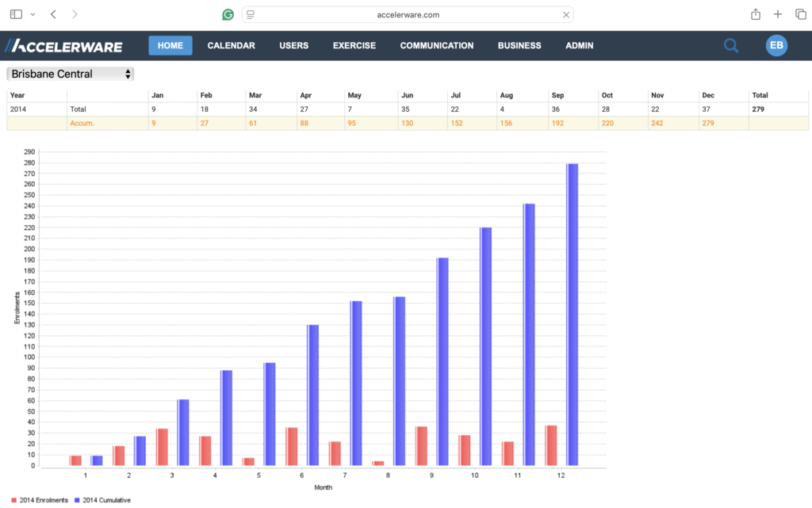Image resolution: width=812 pixels, height=508 pixels.
Task: Click the page reader icon in address bar
Action: pos(250,14)
